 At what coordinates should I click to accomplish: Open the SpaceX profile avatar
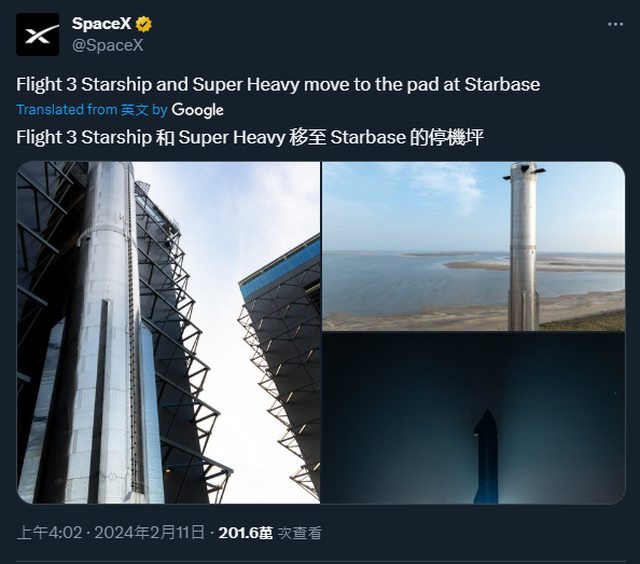38,34
